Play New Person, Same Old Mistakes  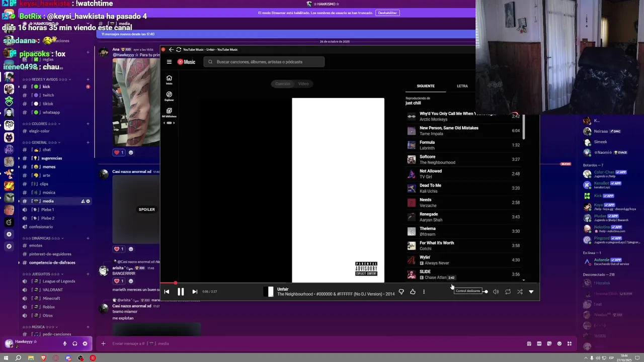click(x=463, y=131)
